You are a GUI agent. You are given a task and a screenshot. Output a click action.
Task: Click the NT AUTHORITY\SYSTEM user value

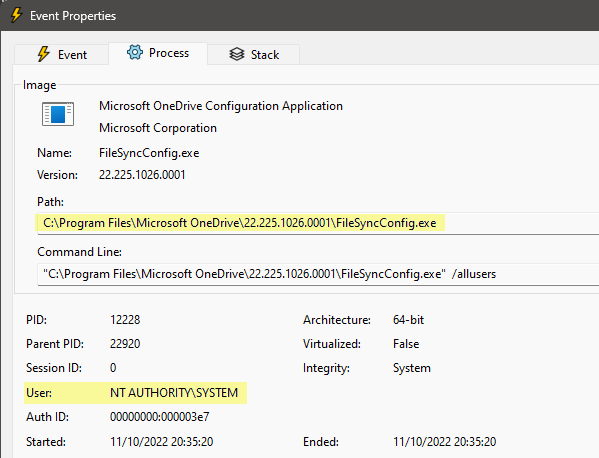(174, 393)
